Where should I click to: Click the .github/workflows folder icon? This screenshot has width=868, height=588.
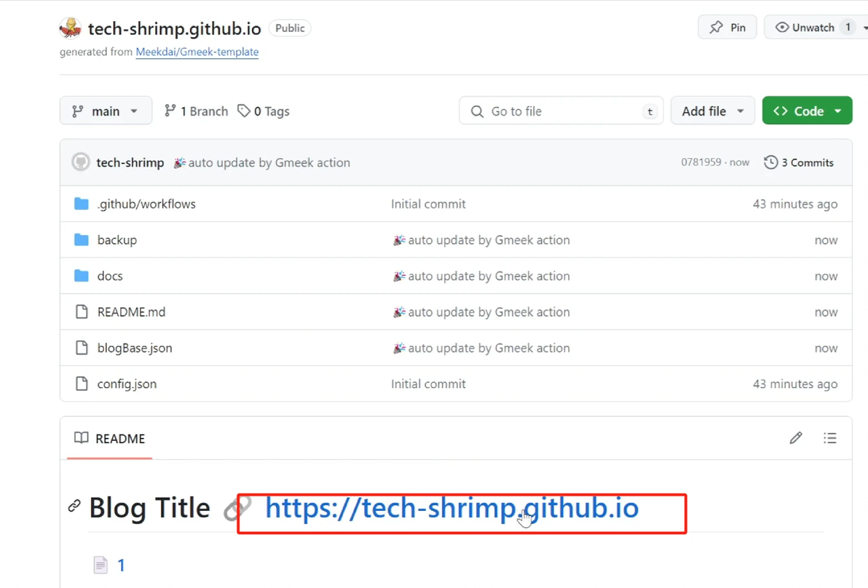pyautogui.click(x=82, y=204)
